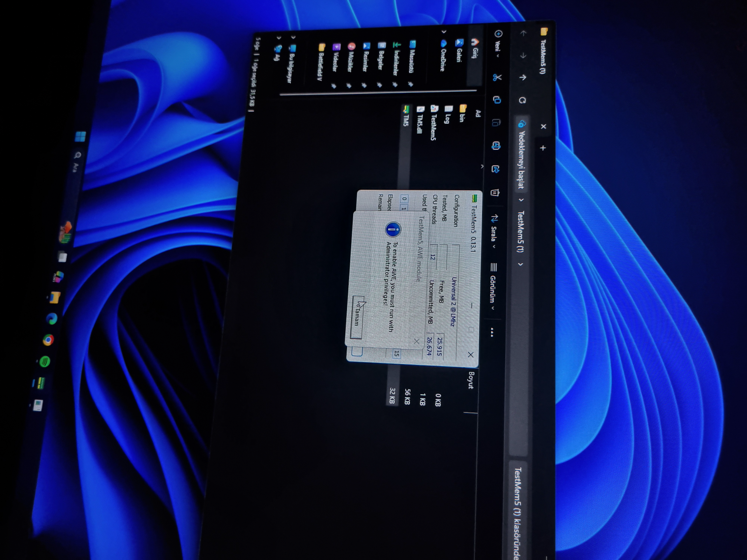
Task: Open Masaüstü quick access folder
Action: click(x=412, y=57)
